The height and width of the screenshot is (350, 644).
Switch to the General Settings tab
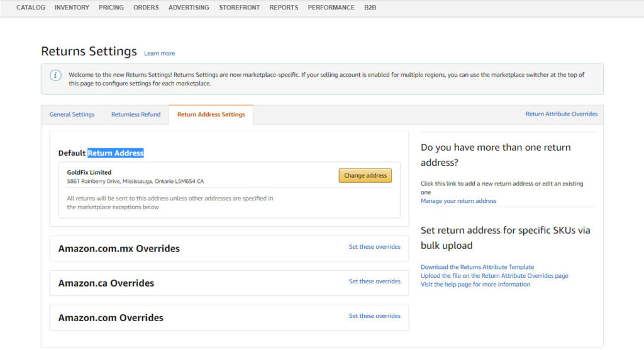[72, 114]
